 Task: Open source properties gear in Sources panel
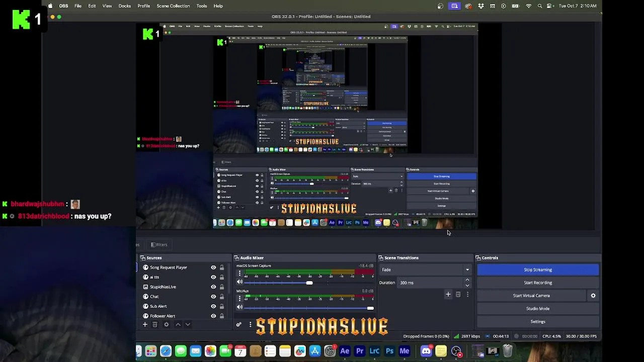click(167, 325)
